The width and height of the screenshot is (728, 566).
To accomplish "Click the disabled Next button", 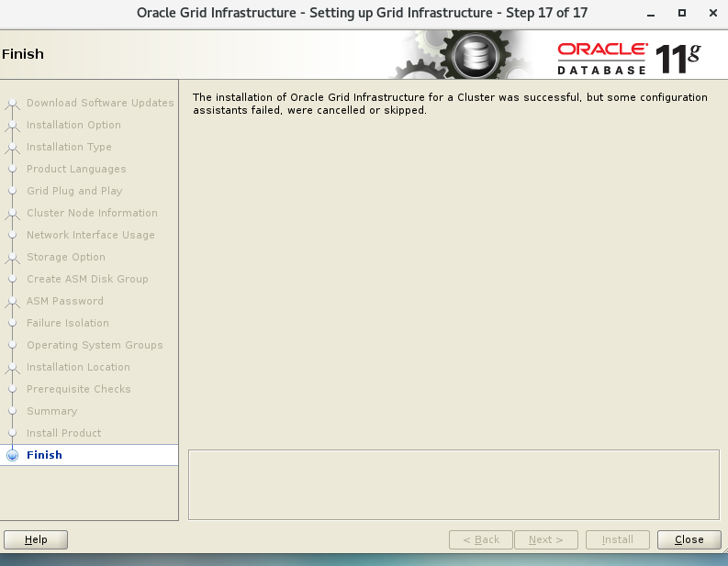I will [x=546, y=539].
